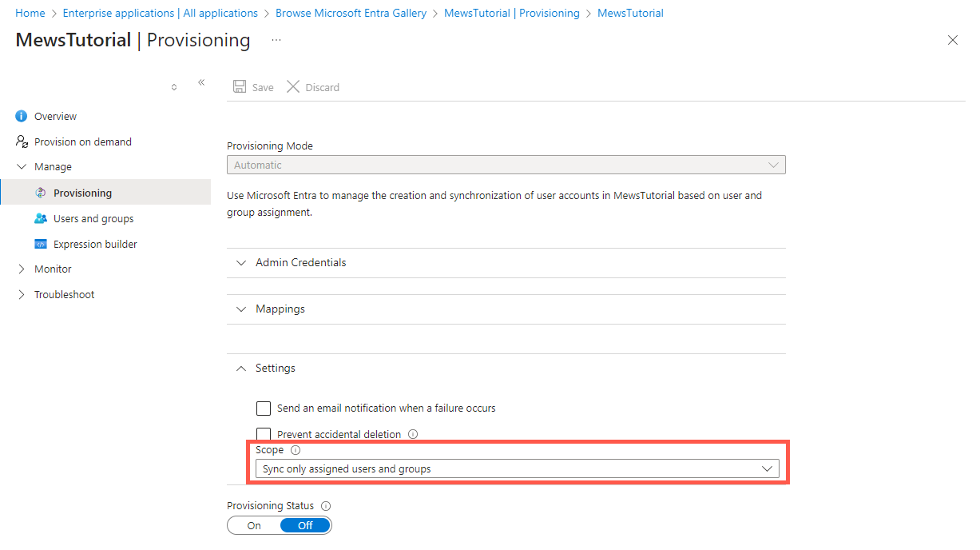Screen dimensions: 980x550
Task: Expand the Monitor group in sidebar
Action: click(x=22, y=269)
